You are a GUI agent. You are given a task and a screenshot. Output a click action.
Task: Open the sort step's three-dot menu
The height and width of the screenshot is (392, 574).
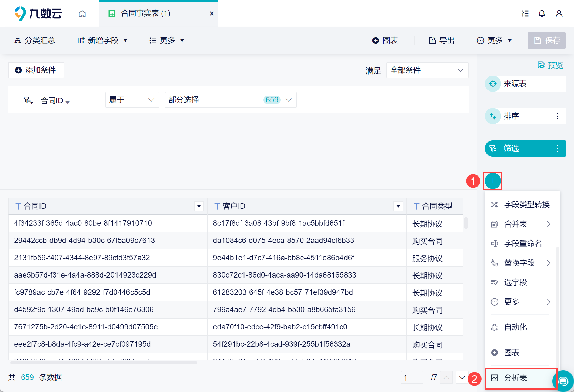tap(557, 116)
